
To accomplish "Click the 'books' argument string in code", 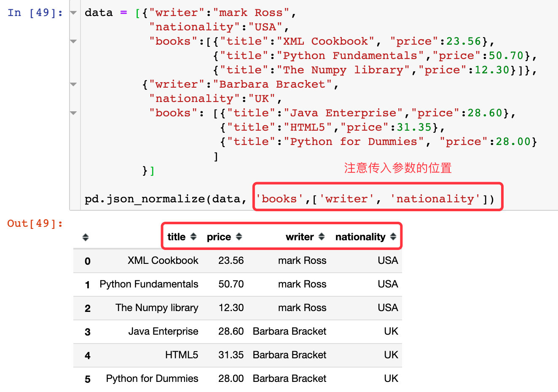I will [x=279, y=199].
